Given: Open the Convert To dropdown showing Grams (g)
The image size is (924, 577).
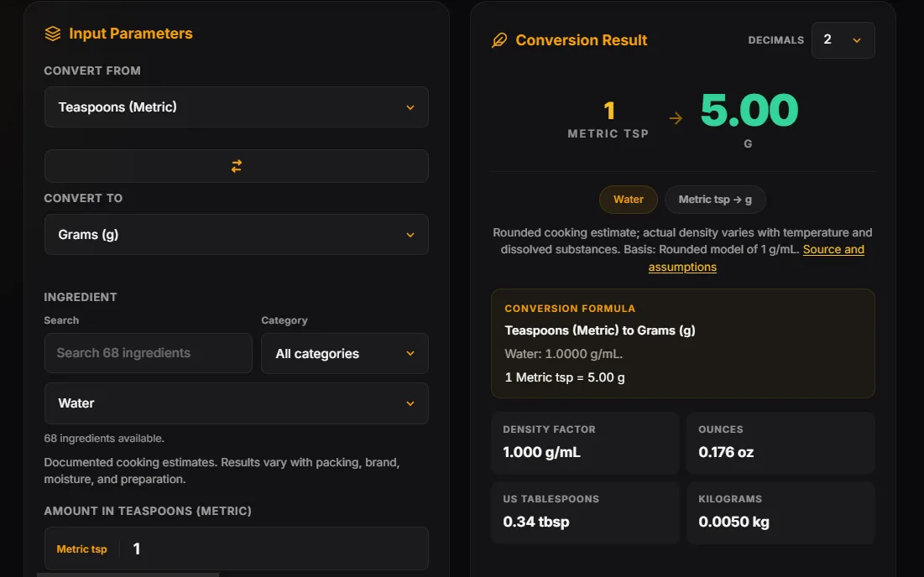Looking at the screenshot, I should (x=237, y=234).
